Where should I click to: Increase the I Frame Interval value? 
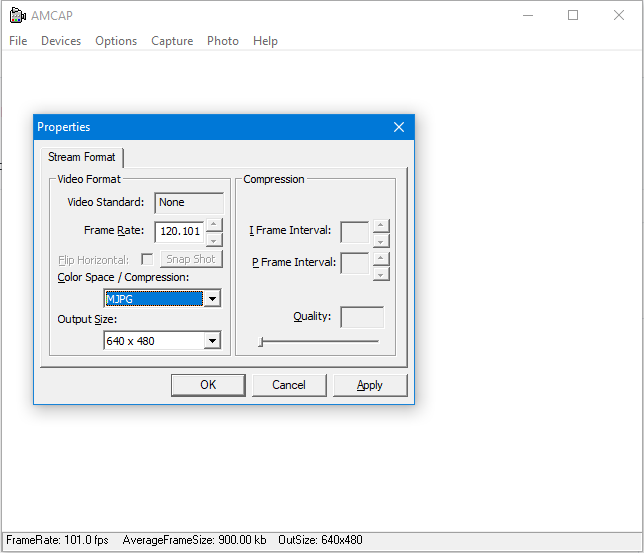click(381, 225)
